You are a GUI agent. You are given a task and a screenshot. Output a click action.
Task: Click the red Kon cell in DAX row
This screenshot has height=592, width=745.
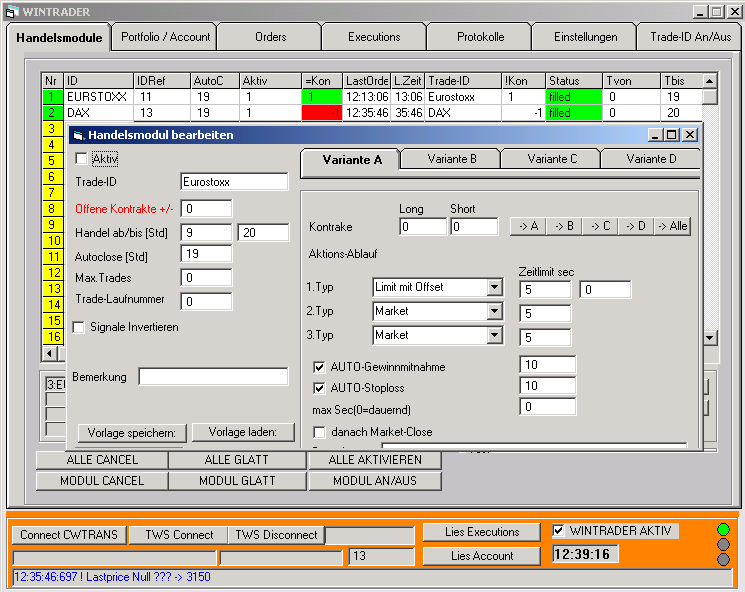pos(322,113)
